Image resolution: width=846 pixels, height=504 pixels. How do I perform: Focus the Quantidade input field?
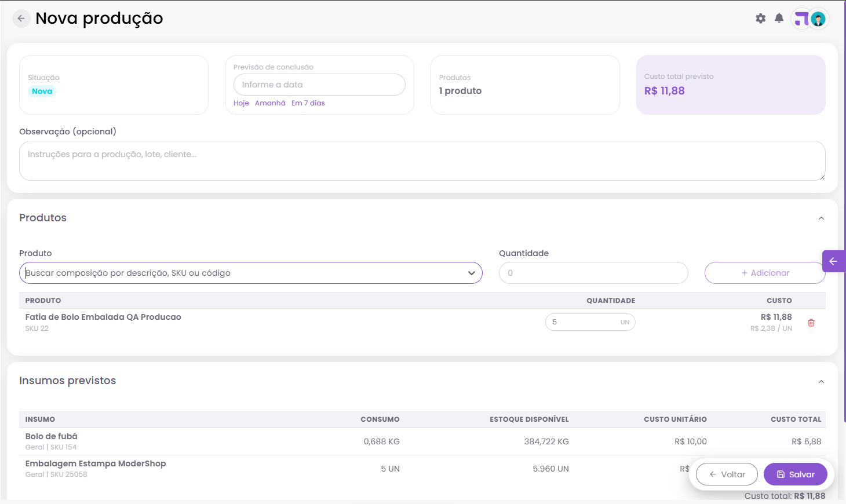pyautogui.click(x=593, y=273)
